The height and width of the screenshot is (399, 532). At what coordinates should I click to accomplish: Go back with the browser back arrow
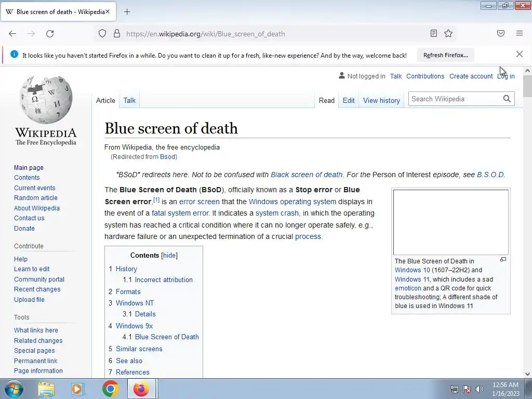pyautogui.click(x=12, y=34)
